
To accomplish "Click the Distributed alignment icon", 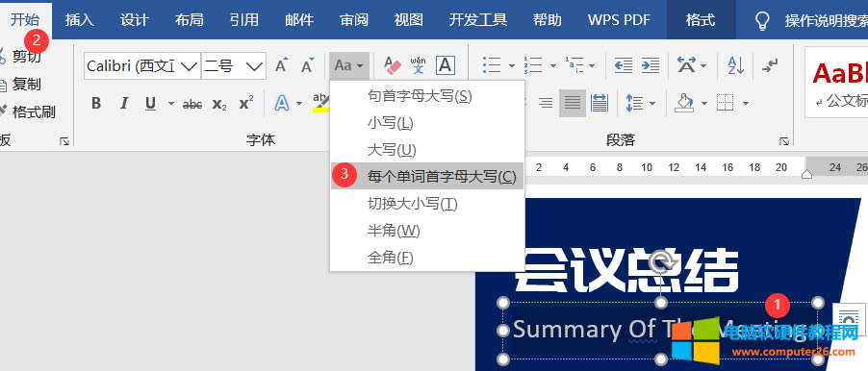I will pos(600,103).
